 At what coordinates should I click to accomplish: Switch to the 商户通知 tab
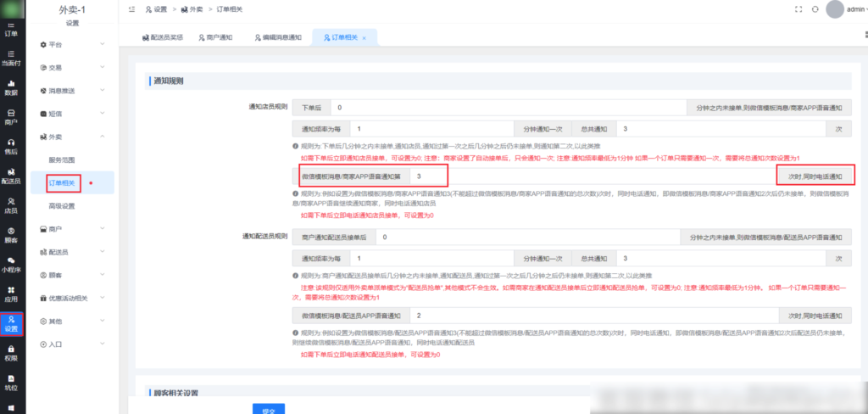(x=215, y=37)
